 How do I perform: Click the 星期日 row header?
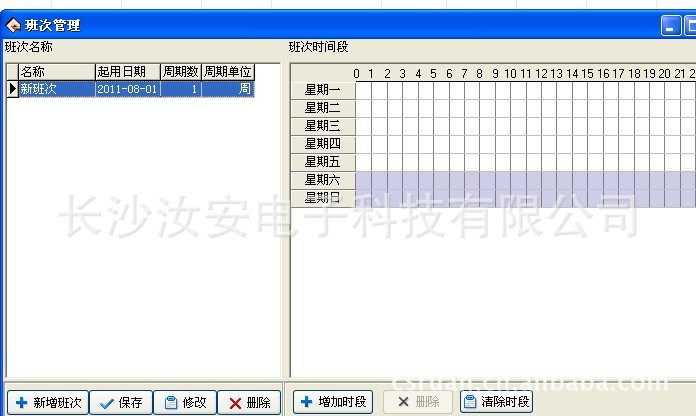click(x=323, y=198)
